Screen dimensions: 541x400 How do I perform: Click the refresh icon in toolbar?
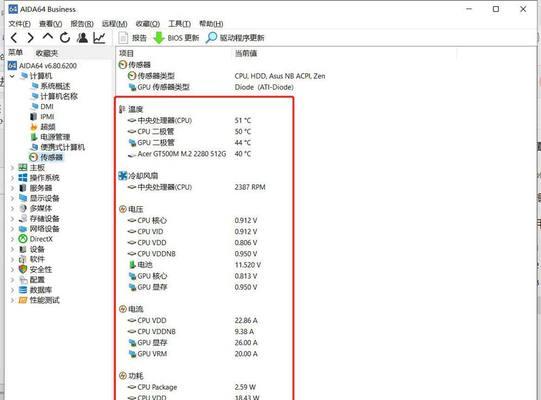click(65, 38)
